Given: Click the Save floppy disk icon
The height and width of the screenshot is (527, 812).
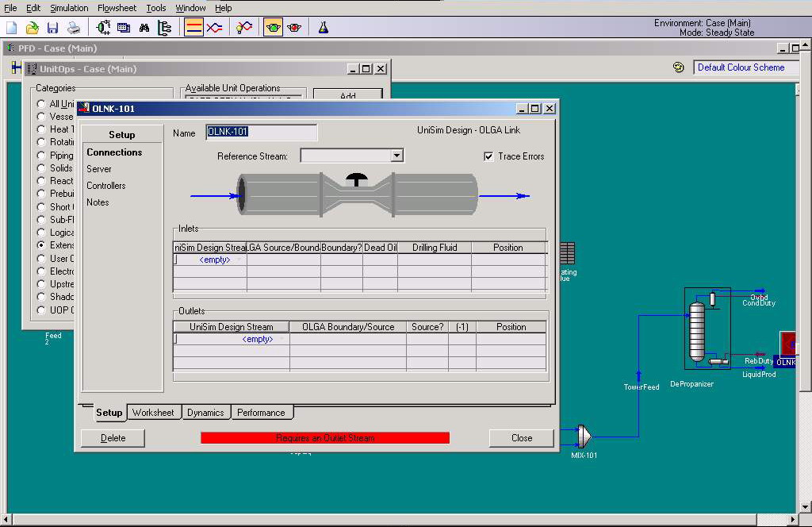Looking at the screenshot, I should [x=53, y=28].
